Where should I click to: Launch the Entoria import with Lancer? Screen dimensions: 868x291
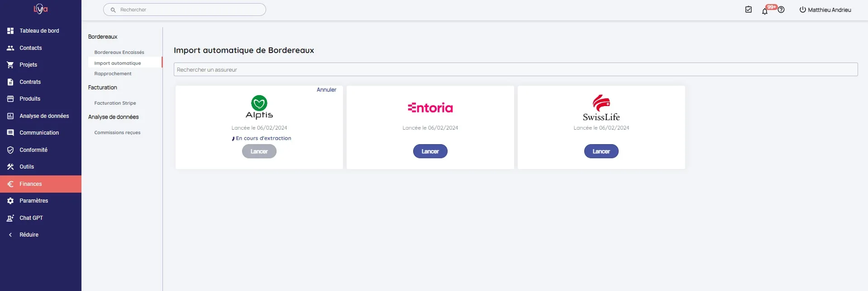coord(430,151)
